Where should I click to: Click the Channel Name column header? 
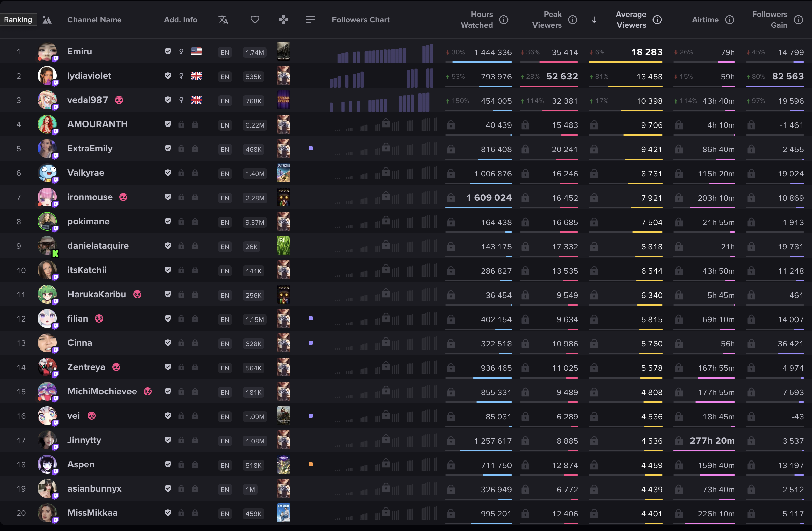tap(94, 20)
